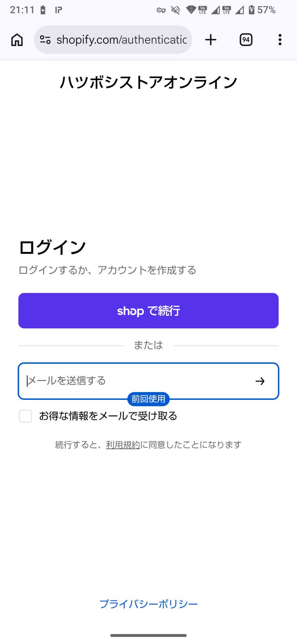This screenshot has height=644, width=297.
Task: Enable お得な情報をメールで受け取る checkbox
Action: [x=26, y=416]
